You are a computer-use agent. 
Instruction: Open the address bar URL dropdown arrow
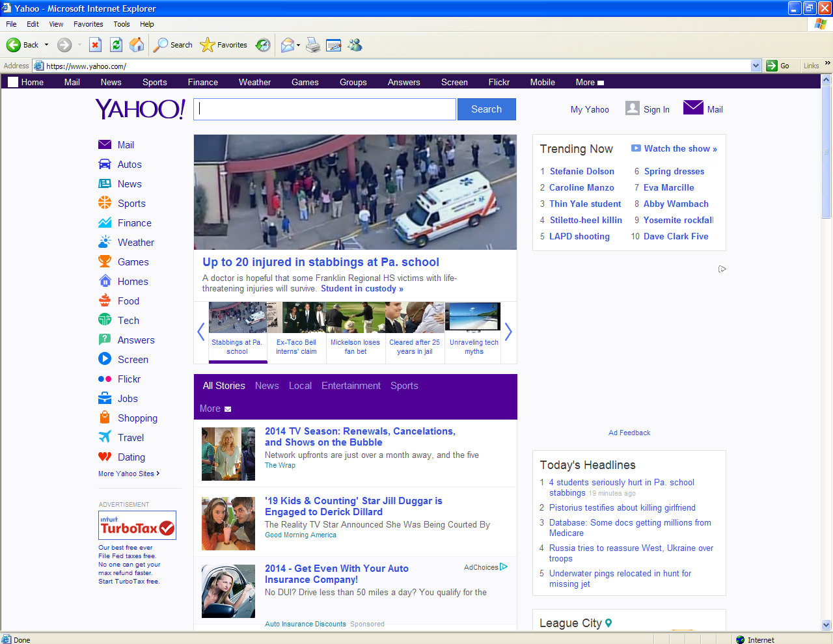point(756,66)
